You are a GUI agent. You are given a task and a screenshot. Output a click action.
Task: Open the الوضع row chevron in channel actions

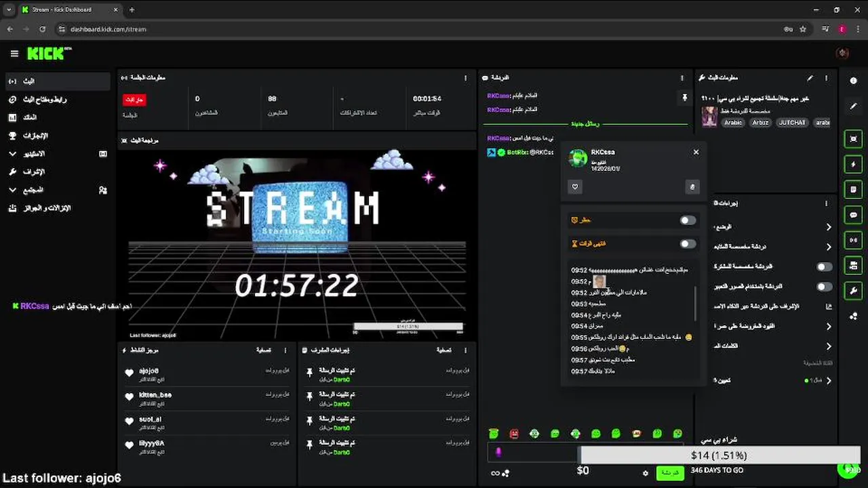pyautogui.click(x=829, y=227)
